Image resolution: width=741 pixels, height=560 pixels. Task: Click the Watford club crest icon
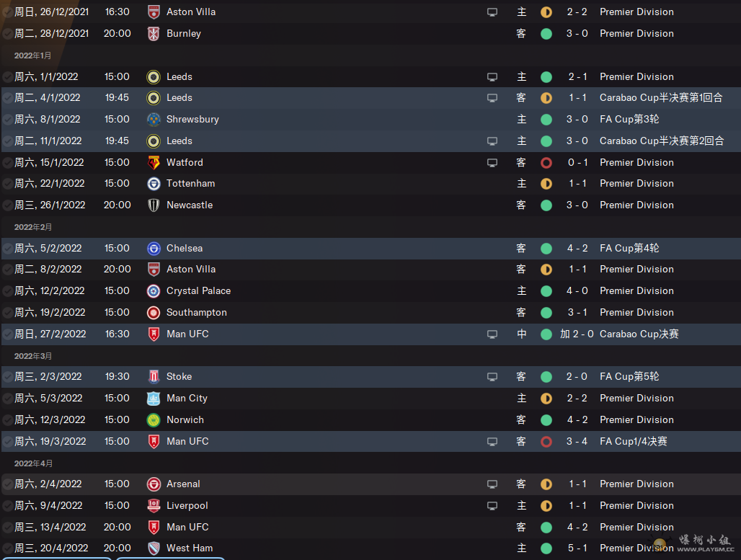coord(154,163)
